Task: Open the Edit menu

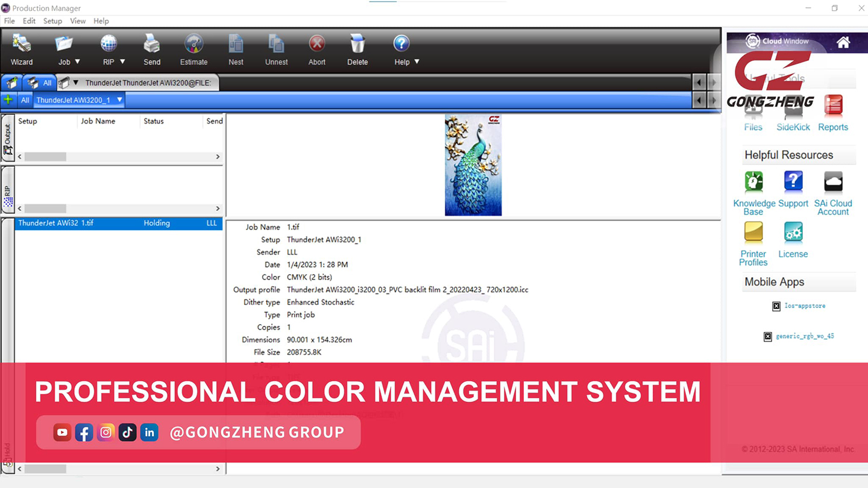Action: (29, 21)
